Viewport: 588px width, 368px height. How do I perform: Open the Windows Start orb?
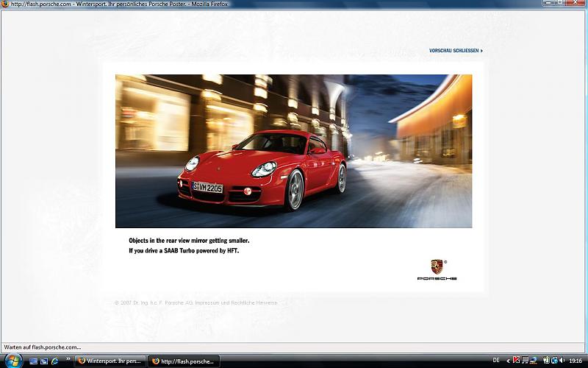(x=13, y=361)
